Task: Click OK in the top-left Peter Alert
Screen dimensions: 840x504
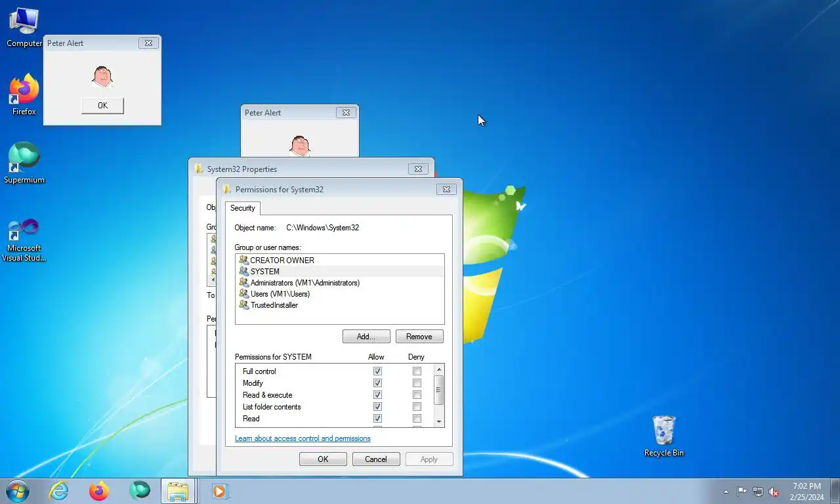Action: point(102,106)
